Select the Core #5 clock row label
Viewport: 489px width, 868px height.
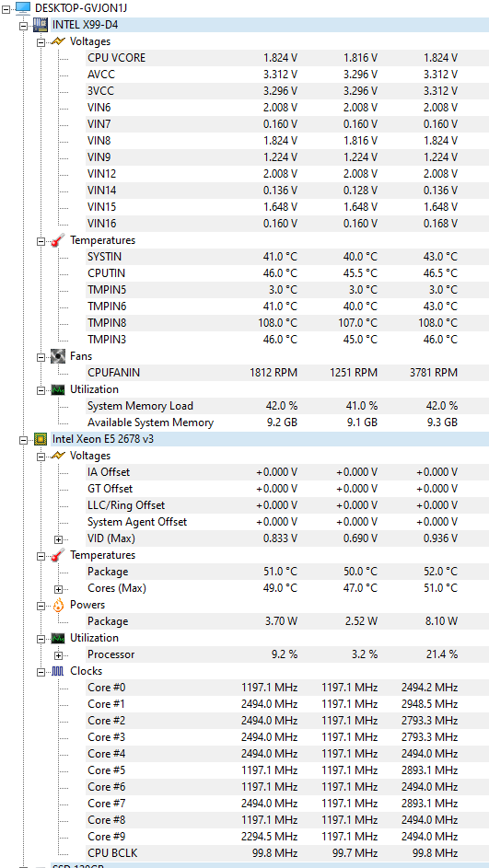click(x=106, y=771)
